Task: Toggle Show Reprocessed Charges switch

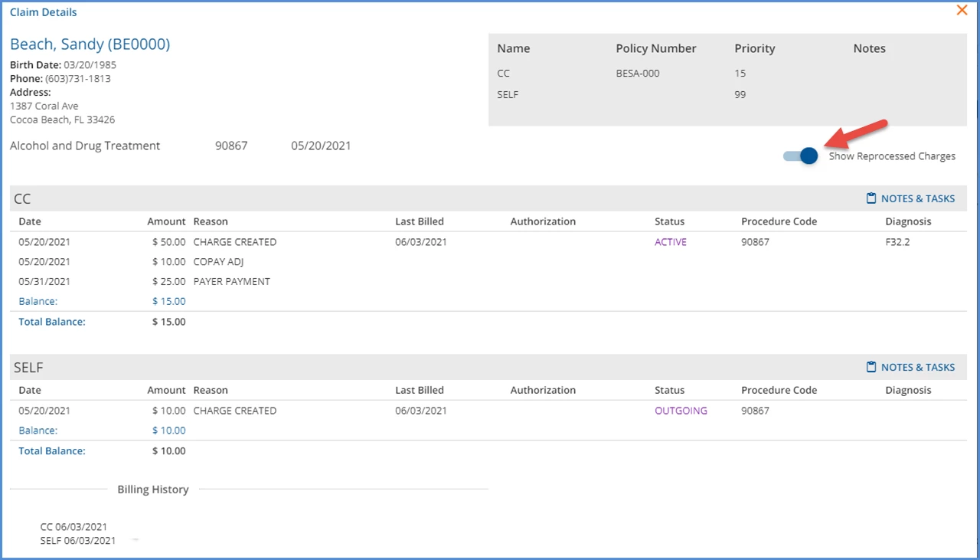Action: coord(800,156)
